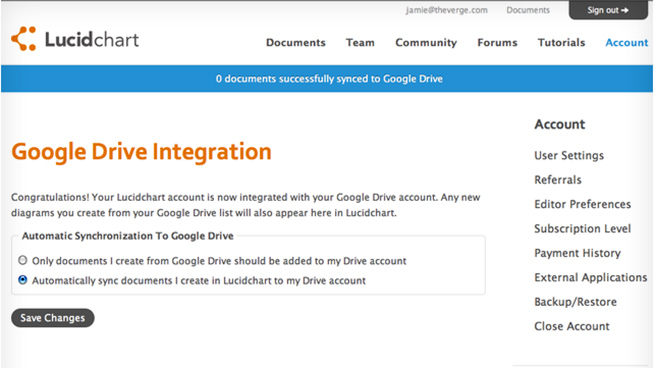Screen dimensions: 655x368
Task: Click the 'Google Drive Integration' heading
Action: pyautogui.click(x=141, y=152)
